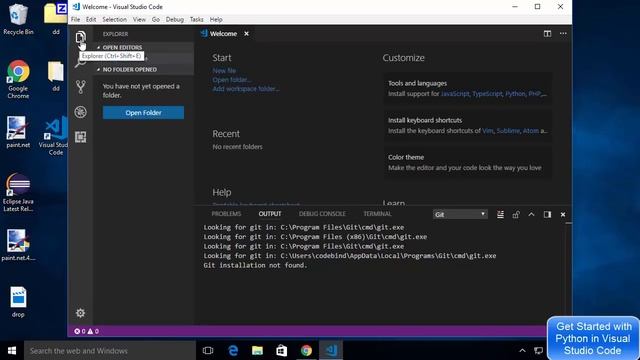Screen dimensions: 640x360
Task: Open the Extensions view icon
Action: coord(80,137)
